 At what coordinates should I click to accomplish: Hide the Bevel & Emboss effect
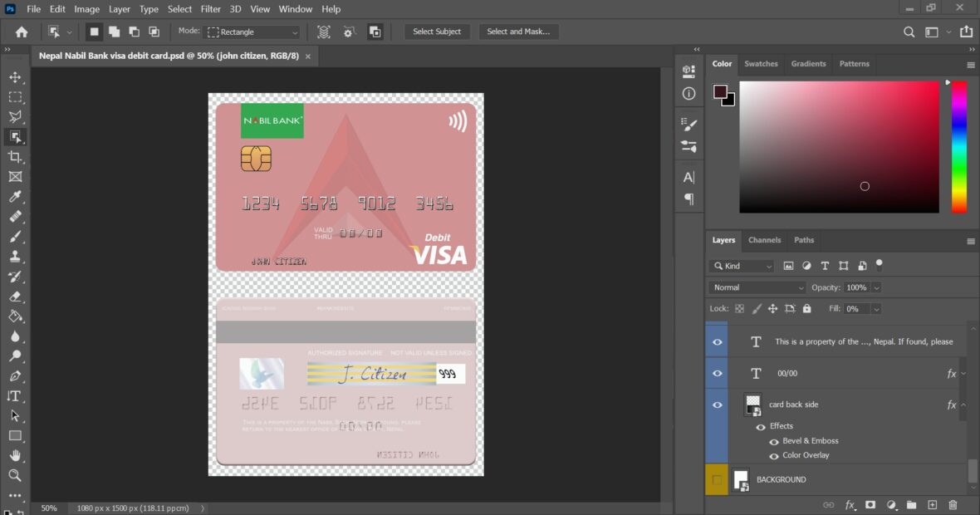point(773,441)
